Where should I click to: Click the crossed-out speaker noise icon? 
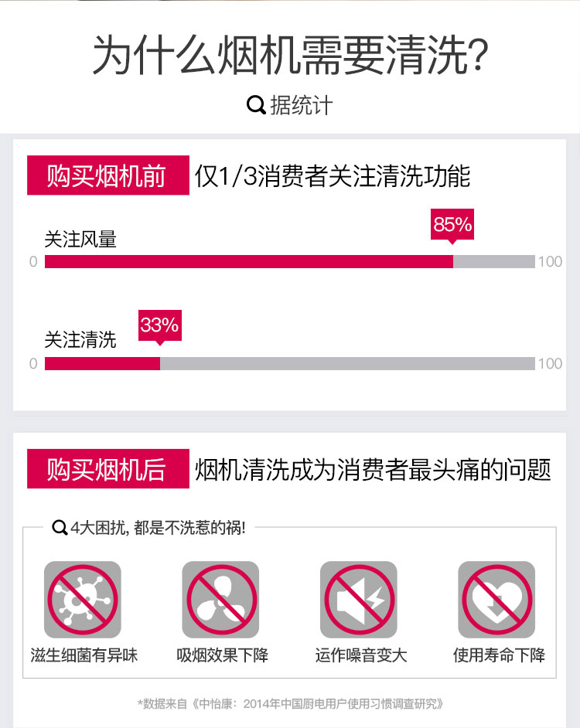tap(358, 600)
